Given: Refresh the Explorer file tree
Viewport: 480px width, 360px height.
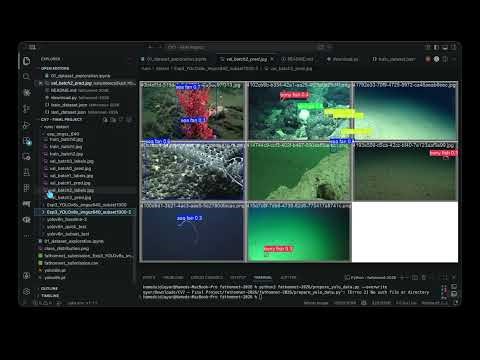Looking at the screenshot, I should (121, 119).
